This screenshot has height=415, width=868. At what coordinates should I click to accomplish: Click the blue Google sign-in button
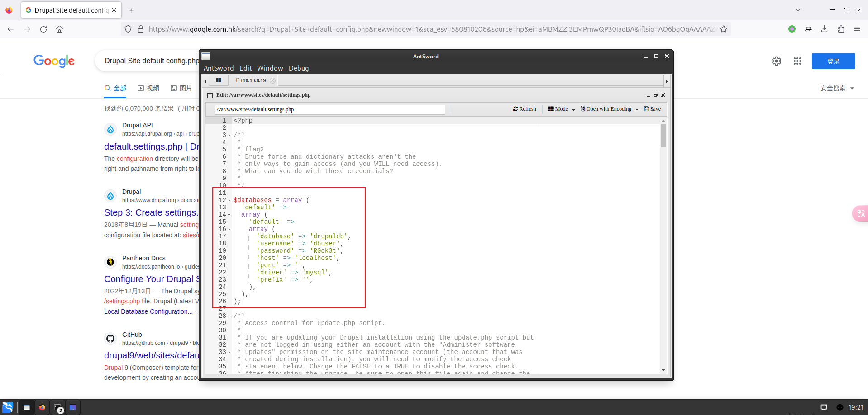[833, 61]
